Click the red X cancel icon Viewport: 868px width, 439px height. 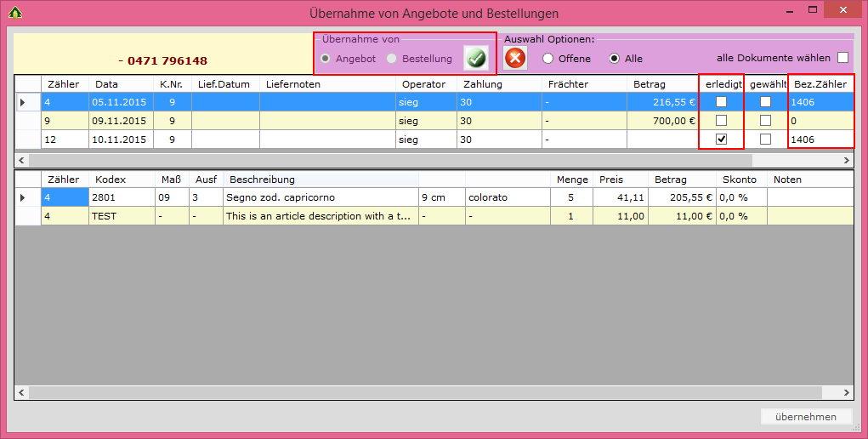[x=515, y=58]
